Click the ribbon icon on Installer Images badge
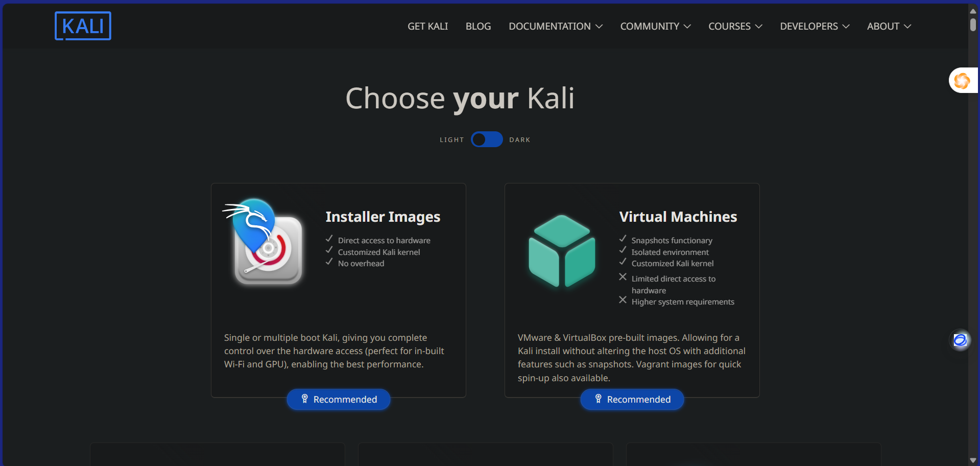Screen dimensions: 980x466 click(x=304, y=399)
